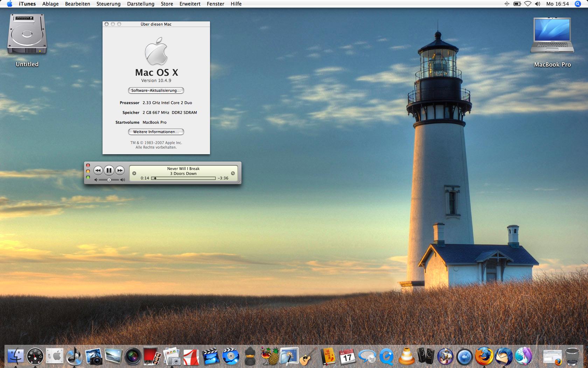Open iCal from the Dock
Viewport: 588px width, 368px height.
click(347, 356)
